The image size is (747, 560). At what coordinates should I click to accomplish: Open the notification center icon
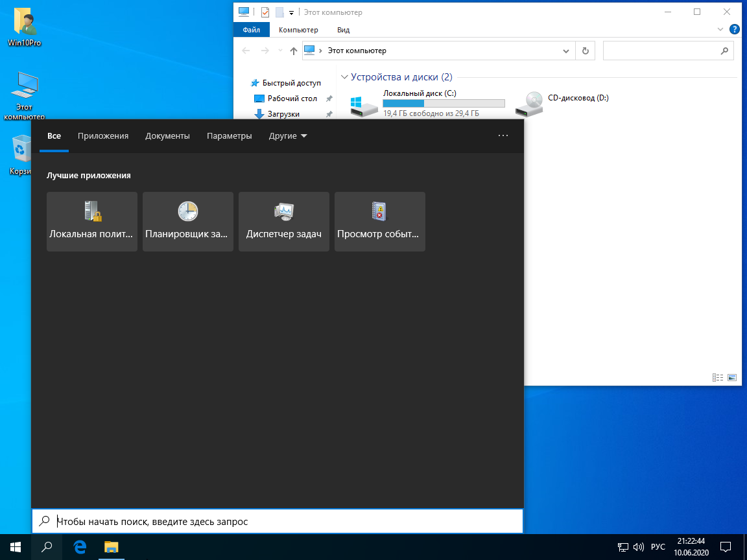tap(726, 546)
